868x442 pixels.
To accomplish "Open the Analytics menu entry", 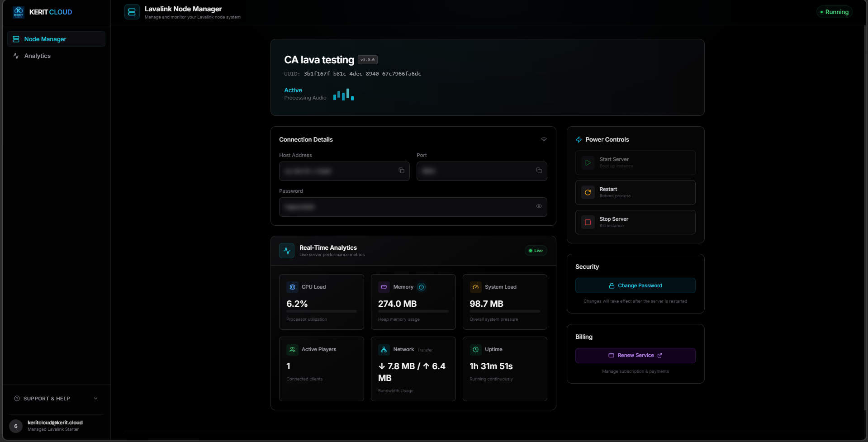I will 38,56.
